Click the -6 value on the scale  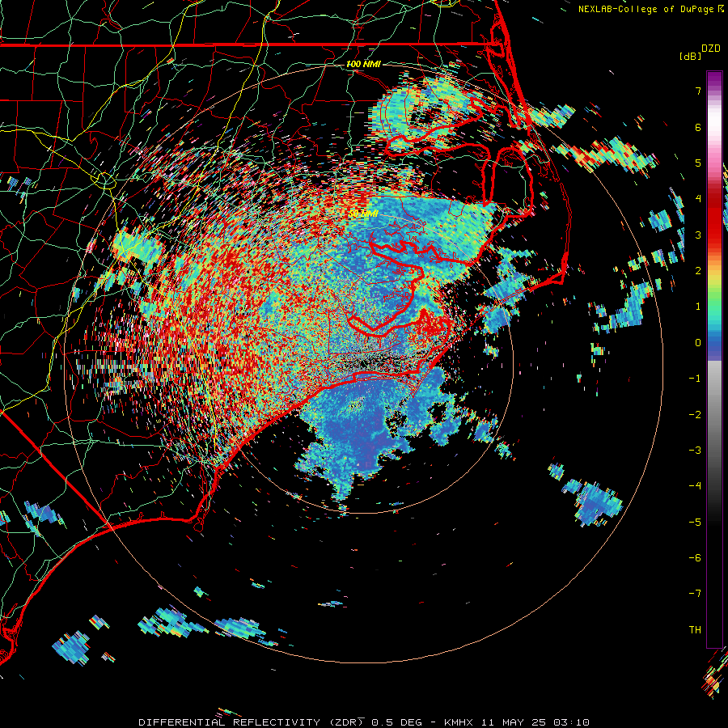pos(695,557)
